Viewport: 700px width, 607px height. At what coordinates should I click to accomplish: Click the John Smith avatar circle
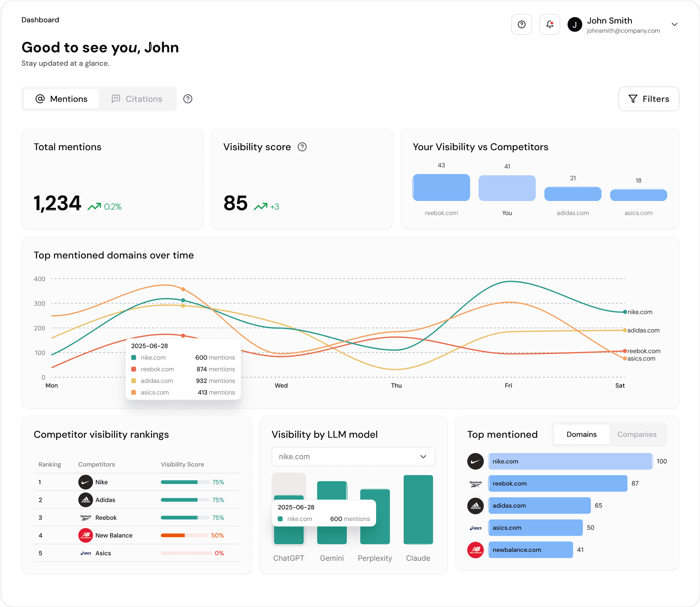click(574, 25)
